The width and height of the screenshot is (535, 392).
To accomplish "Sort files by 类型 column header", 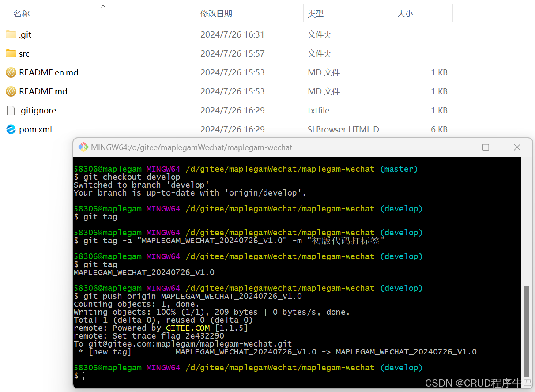I will [316, 14].
